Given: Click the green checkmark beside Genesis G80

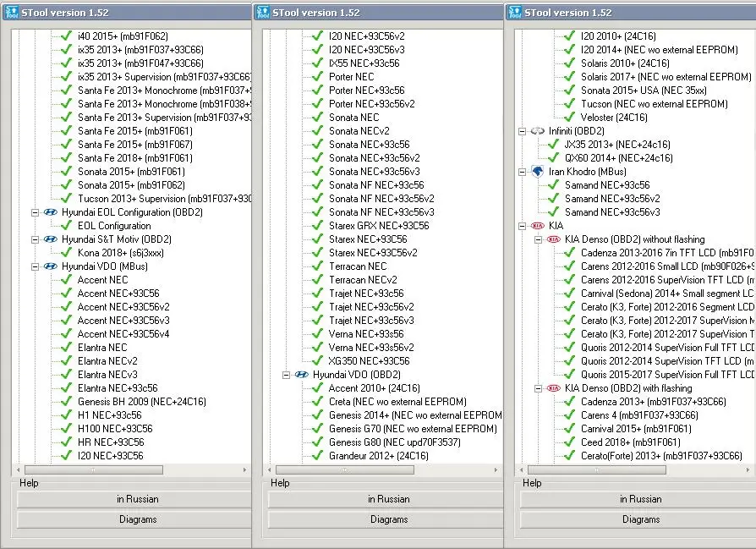Looking at the screenshot, I should [317, 442].
